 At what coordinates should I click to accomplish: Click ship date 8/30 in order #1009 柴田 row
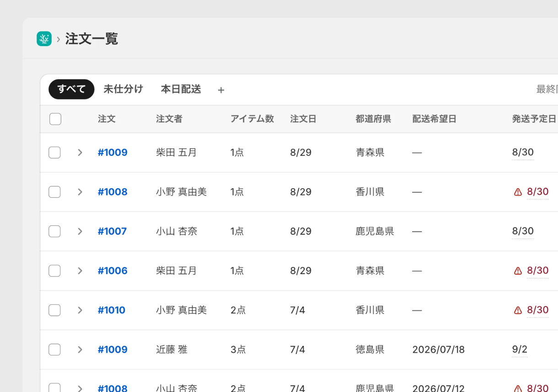pos(523,153)
